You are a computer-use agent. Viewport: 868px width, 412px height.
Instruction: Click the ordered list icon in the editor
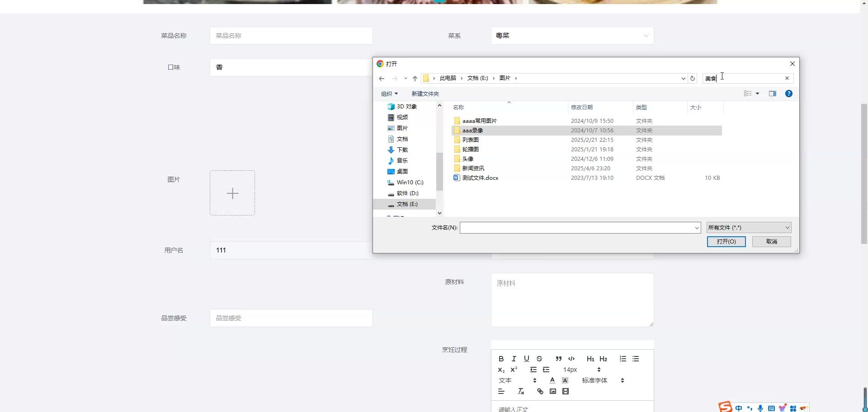(x=623, y=359)
